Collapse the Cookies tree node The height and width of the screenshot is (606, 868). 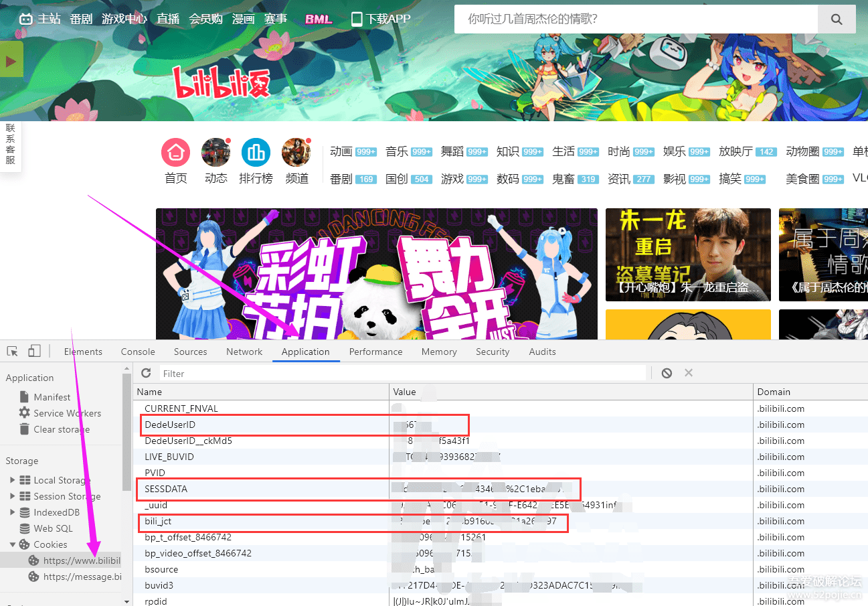12,544
